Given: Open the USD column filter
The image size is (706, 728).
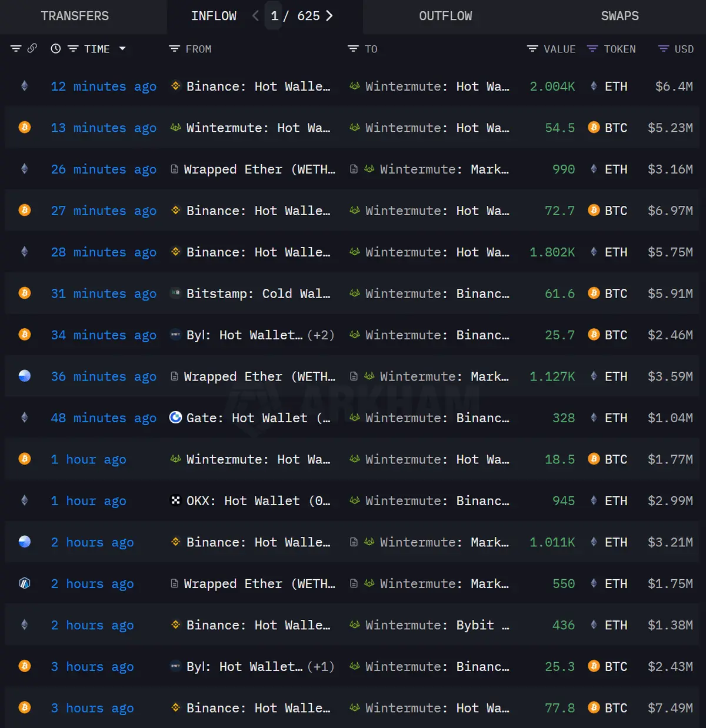Looking at the screenshot, I should (664, 49).
